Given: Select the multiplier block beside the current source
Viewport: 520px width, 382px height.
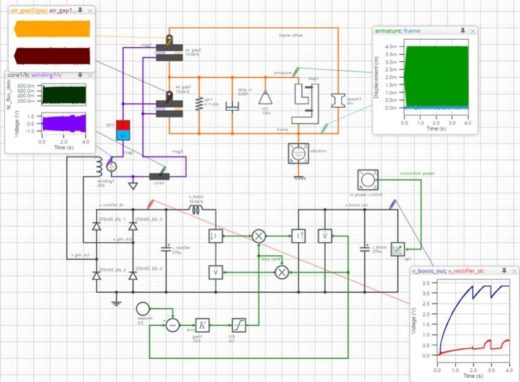Looking at the screenshot, I should point(258,236).
